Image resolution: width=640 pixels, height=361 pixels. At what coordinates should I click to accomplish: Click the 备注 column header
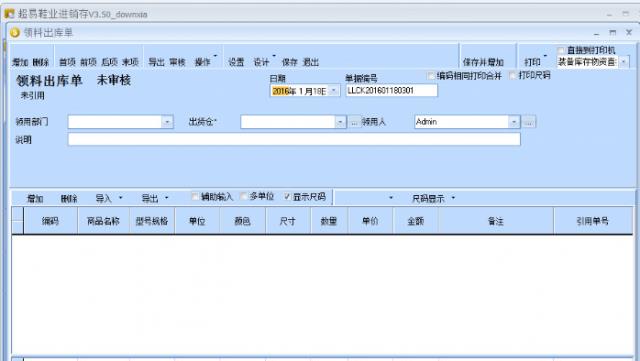[x=496, y=221]
